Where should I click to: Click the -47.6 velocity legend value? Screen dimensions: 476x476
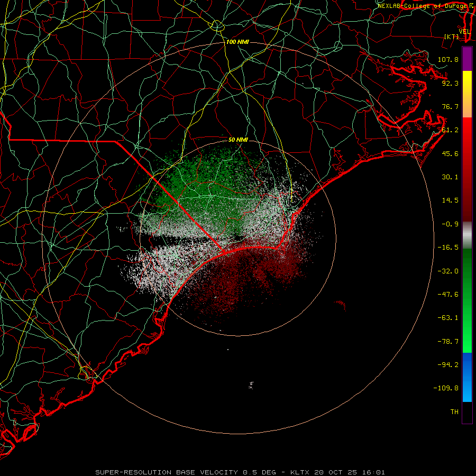click(x=448, y=295)
